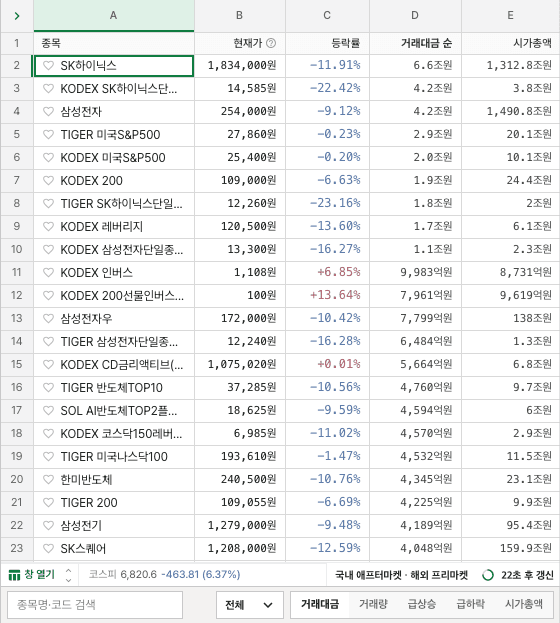
Task: Click the 1,490.8조원 market cap cell
Action: (x=510, y=112)
